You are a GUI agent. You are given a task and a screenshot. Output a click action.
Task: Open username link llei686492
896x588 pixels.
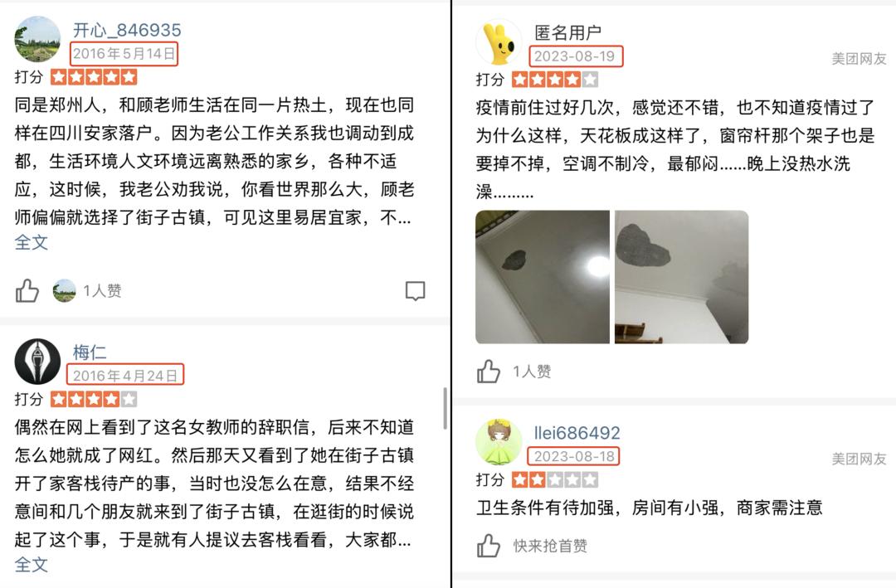coord(577,433)
